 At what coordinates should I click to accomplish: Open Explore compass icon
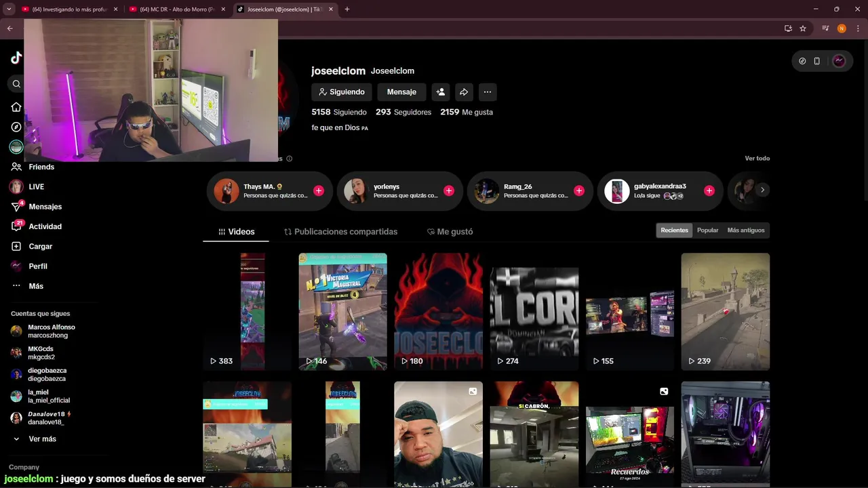pos(16,127)
